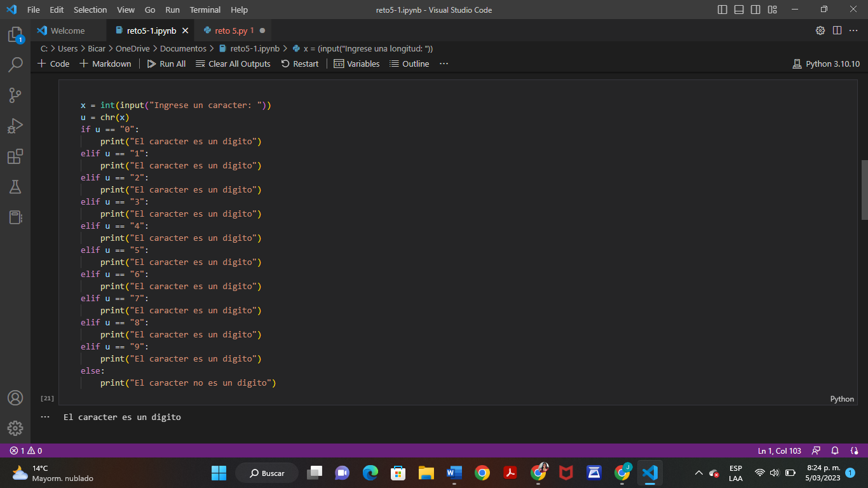Open the editor more actions menu
Screen dimensions: 868x488
(853, 30)
